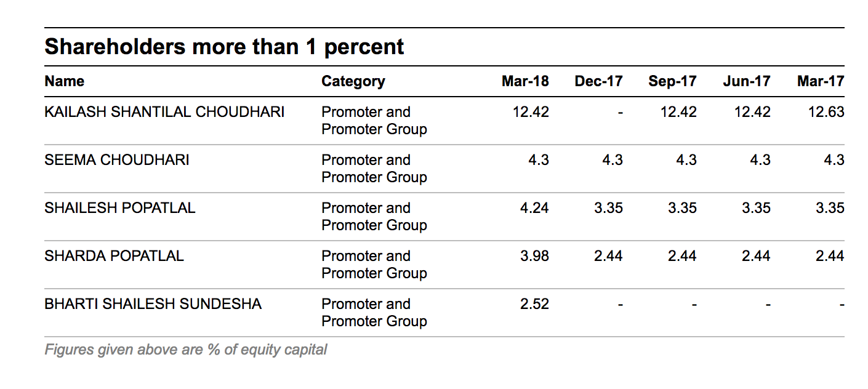Click the Shareholders more than 1 percent heading
The image size is (868, 389).
[x=224, y=47]
